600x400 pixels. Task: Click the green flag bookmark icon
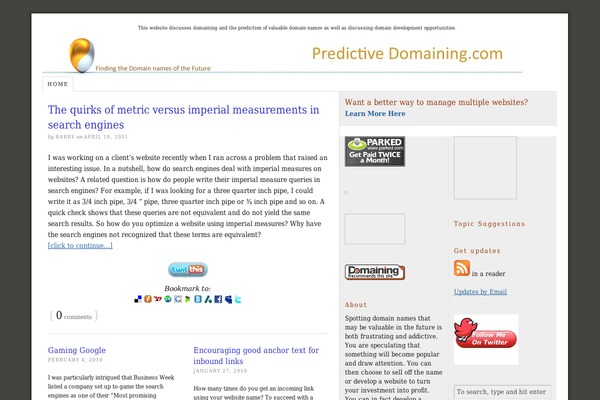[188, 299]
